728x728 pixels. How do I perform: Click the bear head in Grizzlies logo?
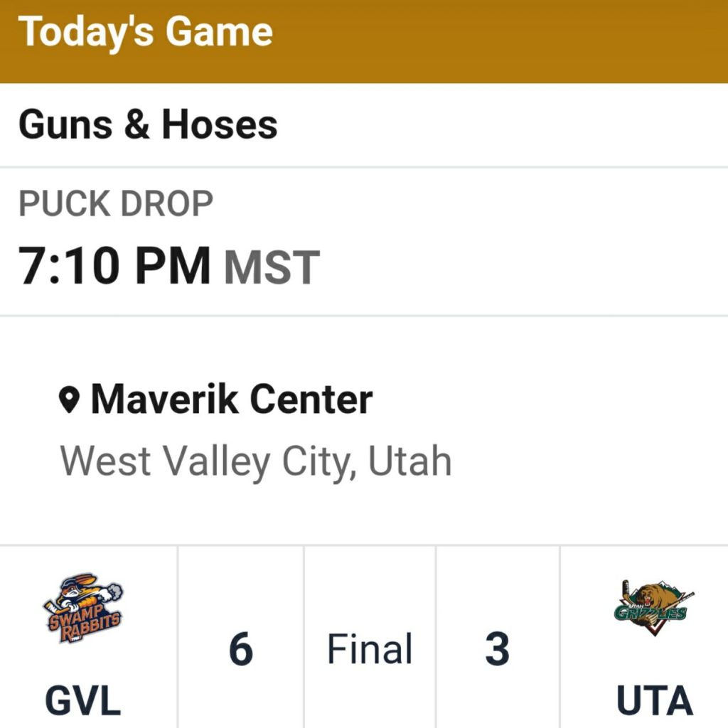pyautogui.click(x=651, y=596)
